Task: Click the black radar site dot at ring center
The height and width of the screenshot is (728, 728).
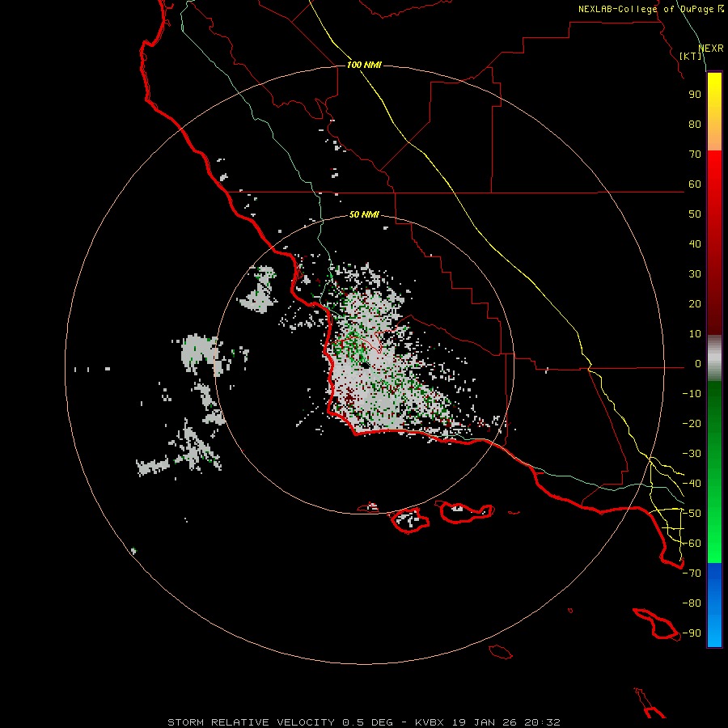Action: (x=366, y=365)
